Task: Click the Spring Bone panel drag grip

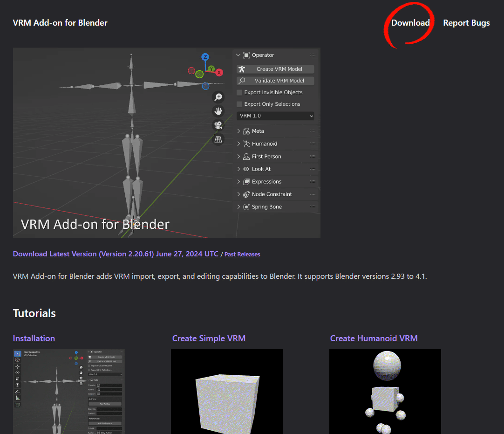Action: pos(313,207)
